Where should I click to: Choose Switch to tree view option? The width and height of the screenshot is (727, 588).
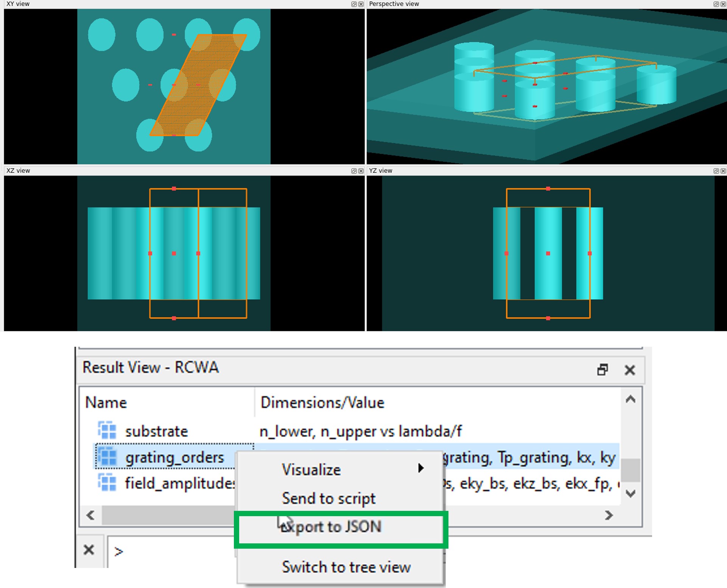(x=346, y=567)
